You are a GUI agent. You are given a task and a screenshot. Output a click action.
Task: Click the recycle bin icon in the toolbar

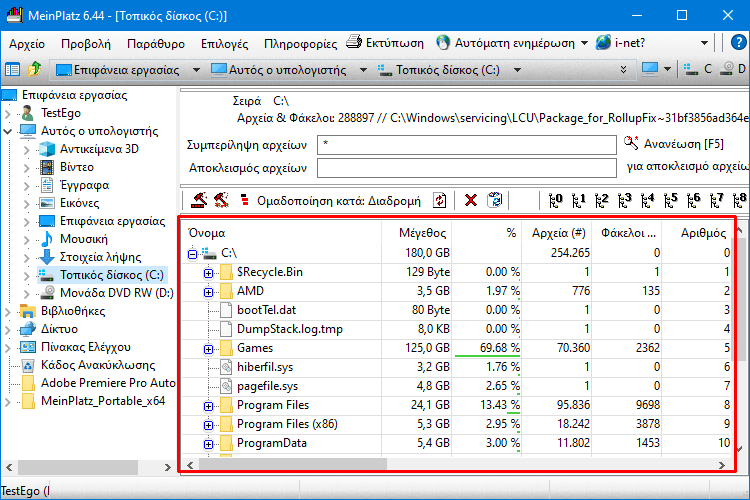tap(495, 200)
